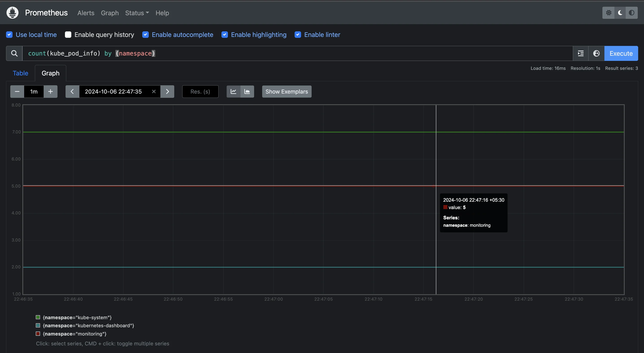Click the 7.00 y-axis label
Screen dimensions: 644x353
coord(16,132)
